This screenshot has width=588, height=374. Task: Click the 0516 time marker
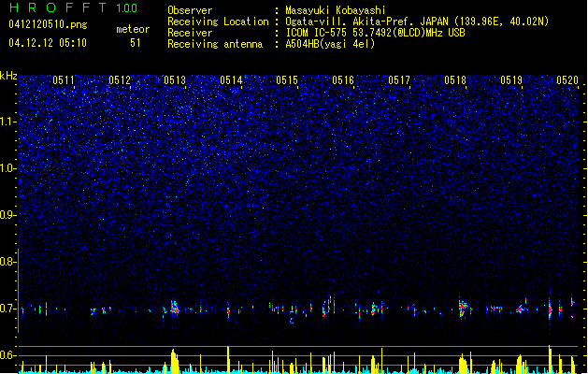pyautogui.click(x=343, y=80)
